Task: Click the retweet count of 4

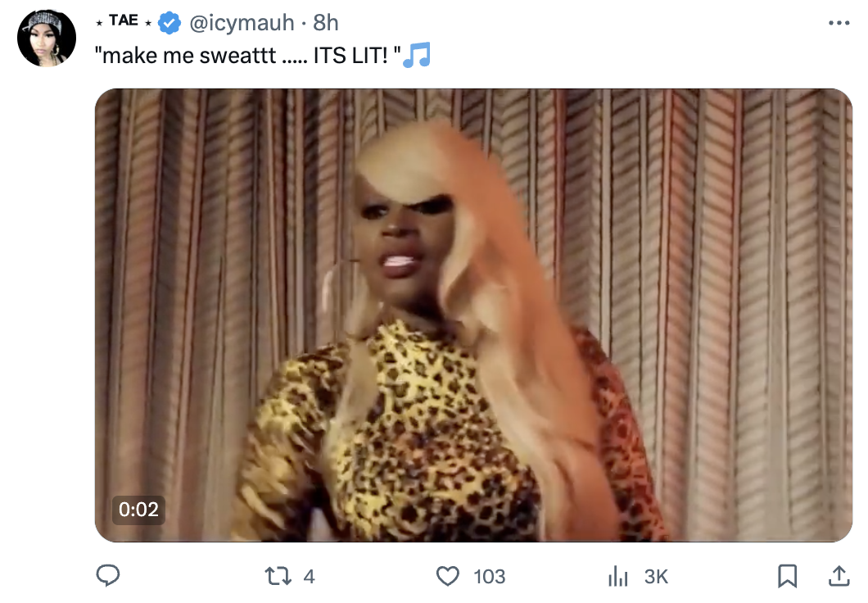Action: [309, 577]
